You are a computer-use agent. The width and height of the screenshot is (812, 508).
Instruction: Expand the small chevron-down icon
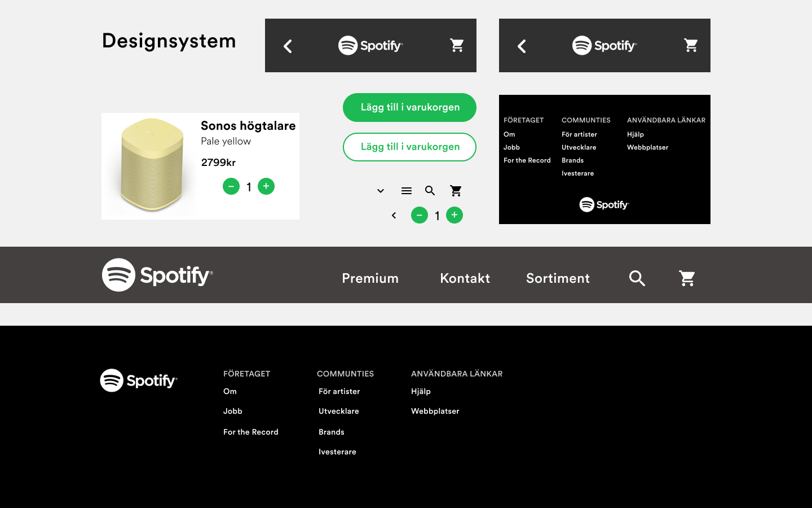[x=381, y=191]
